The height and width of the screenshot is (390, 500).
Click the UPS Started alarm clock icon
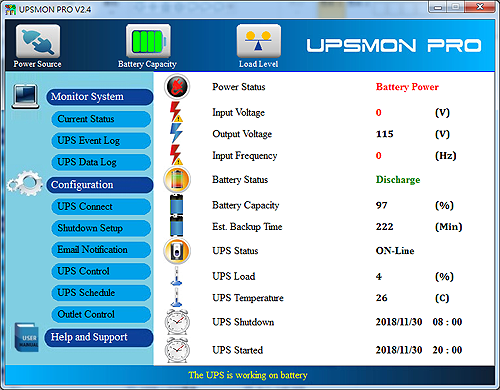click(177, 350)
